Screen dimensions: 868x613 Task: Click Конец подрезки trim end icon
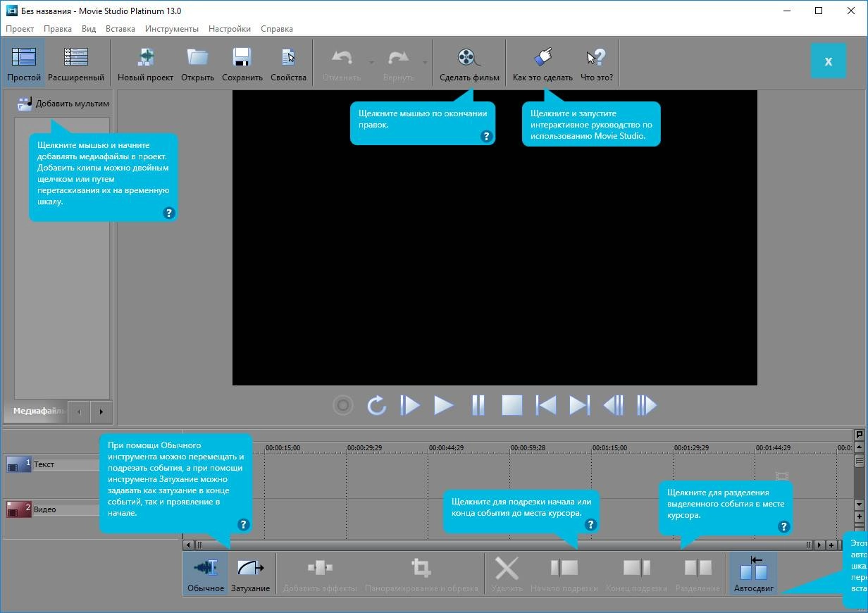[637, 567]
